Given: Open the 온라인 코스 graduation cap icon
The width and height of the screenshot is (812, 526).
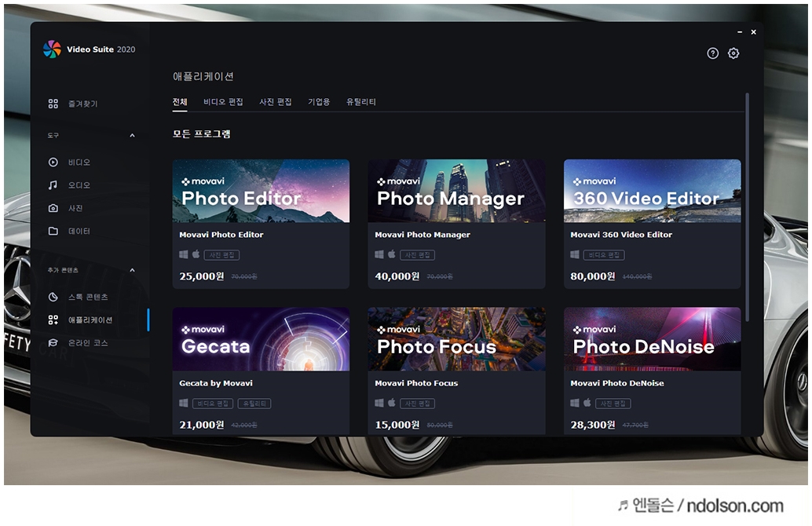Looking at the screenshot, I should coord(53,343).
